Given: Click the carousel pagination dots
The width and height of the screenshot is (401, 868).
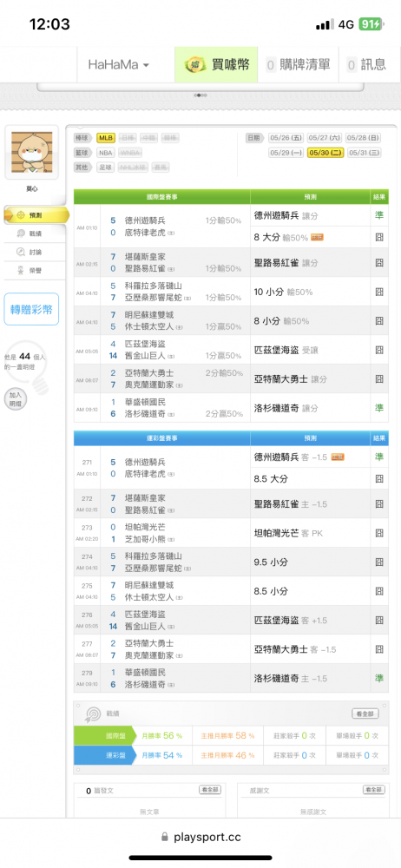Looking at the screenshot, I should (x=200, y=95).
